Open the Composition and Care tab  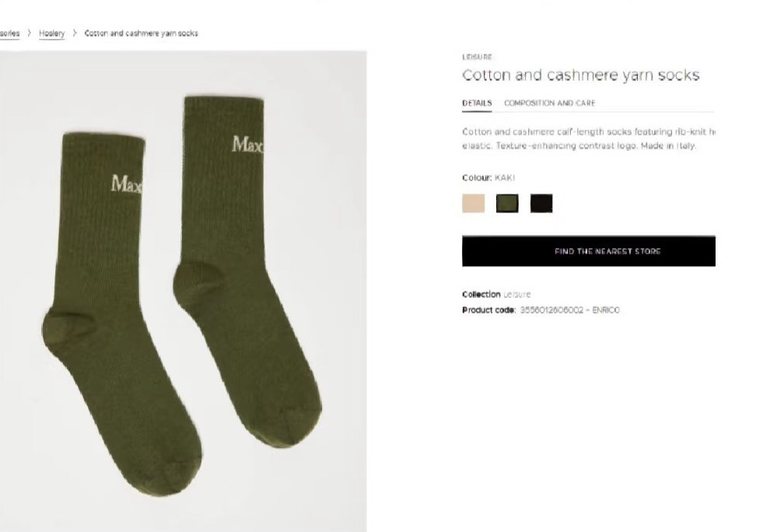[x=550, y=103]
